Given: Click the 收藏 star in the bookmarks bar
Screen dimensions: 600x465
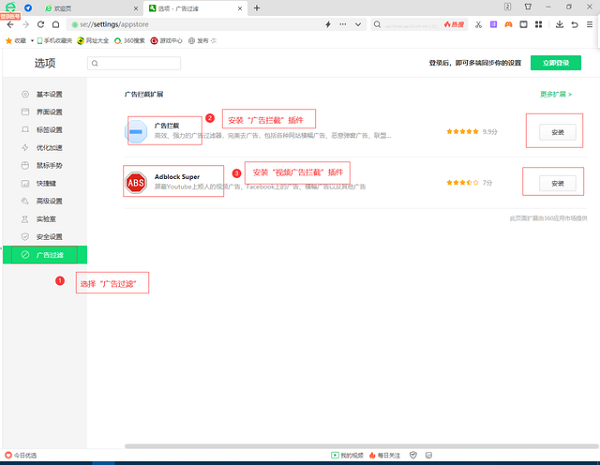Looking at the screenshot, I should click(10, 41).
